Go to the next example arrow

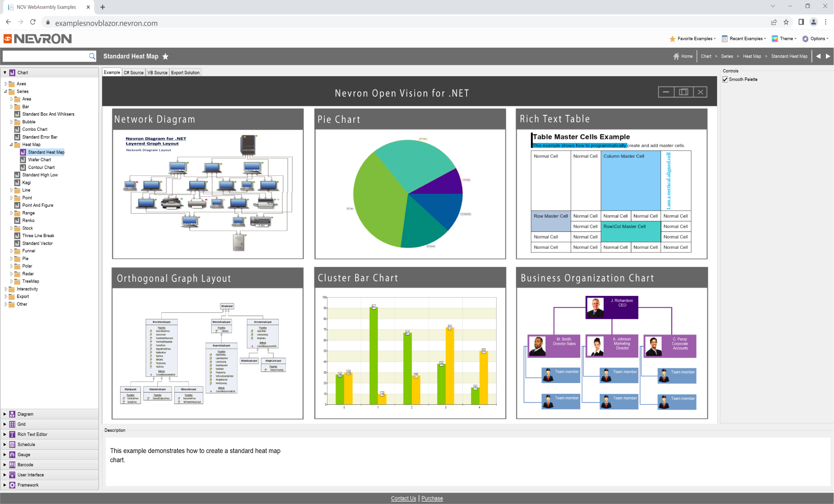click(x=828, y=56)
